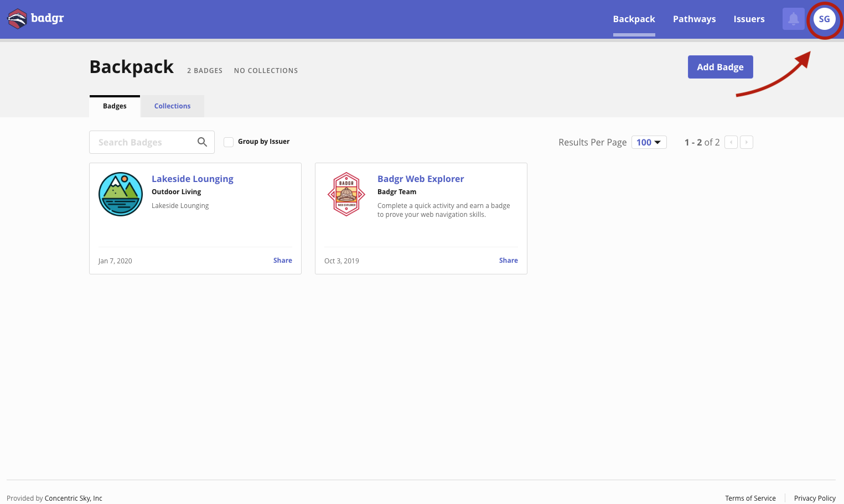Share the Lakeside Lounging badge
This screenshot has width=844, height=504.
pos(283,261)
